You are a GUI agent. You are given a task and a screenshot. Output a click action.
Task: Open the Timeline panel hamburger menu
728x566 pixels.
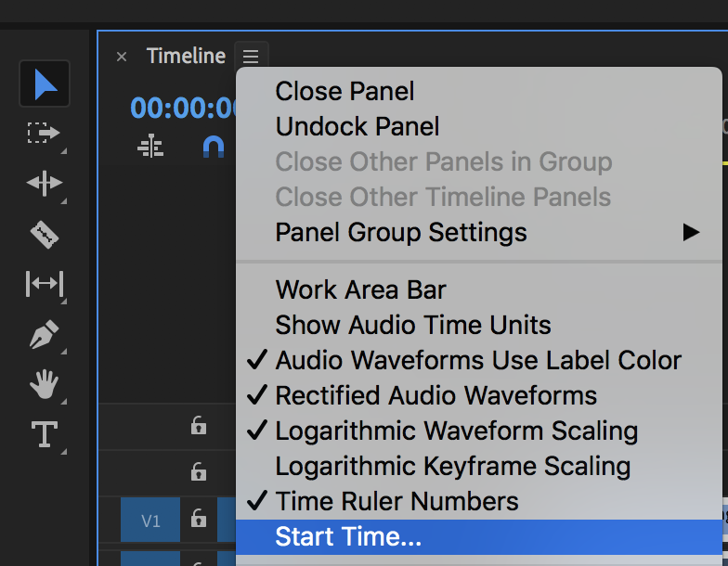[251, 56]
